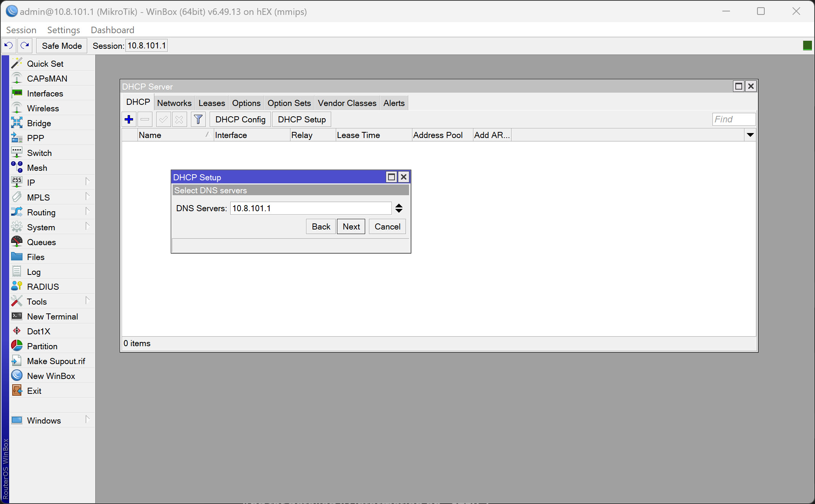
Task: Switch to the Leases tab
Action: click(x=212, y=103)
